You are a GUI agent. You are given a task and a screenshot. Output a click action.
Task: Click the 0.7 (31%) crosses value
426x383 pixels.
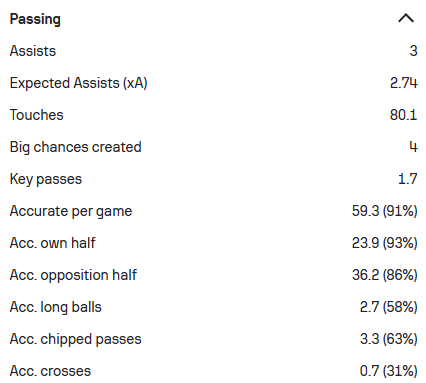[x=389, y=371]
